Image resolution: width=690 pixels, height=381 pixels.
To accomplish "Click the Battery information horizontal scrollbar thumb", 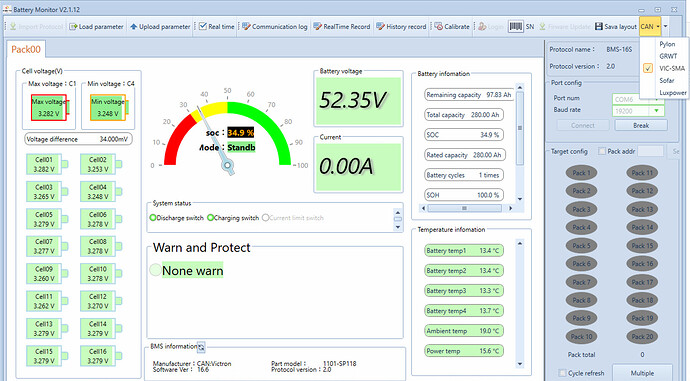I will [x=464, y=208].
